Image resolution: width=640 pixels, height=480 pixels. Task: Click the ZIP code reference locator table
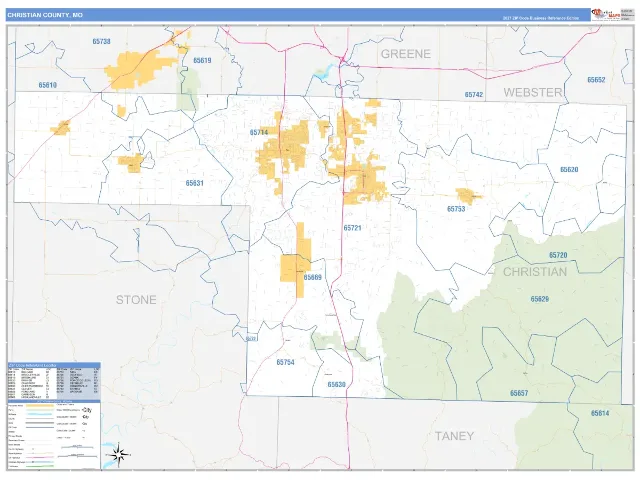coord(54,382)
